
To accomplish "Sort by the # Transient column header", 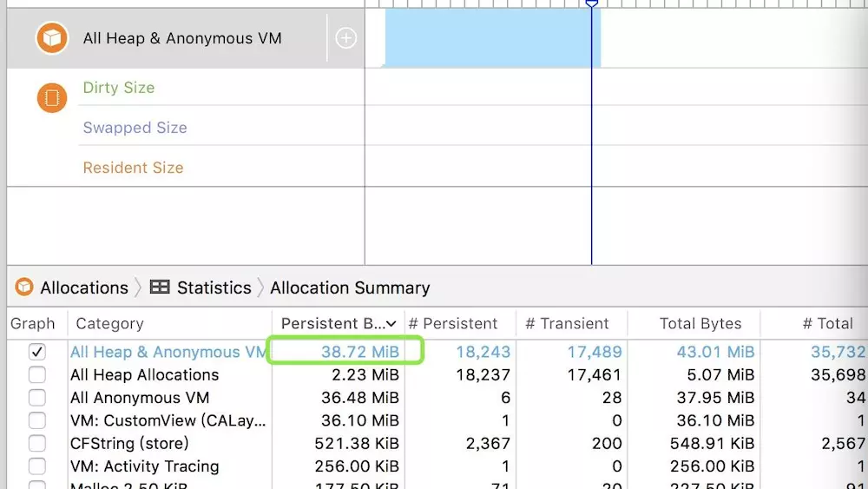I will [567, 323].
